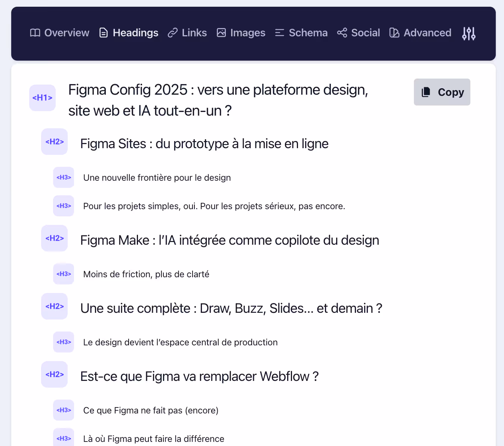Switch to the Advanced tab
504x446 pixels.
click(x=420, y=33)
